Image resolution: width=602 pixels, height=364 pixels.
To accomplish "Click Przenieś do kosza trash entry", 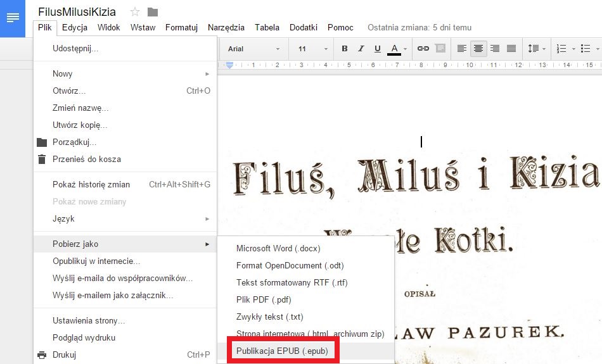I will (125, 159).
